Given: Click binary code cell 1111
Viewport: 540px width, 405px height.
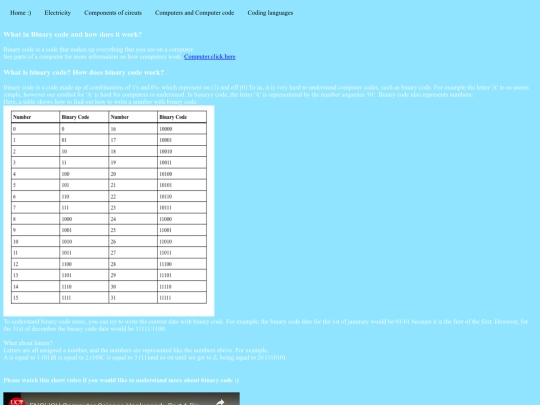Looking at the screenshot, I should point(84,298).
